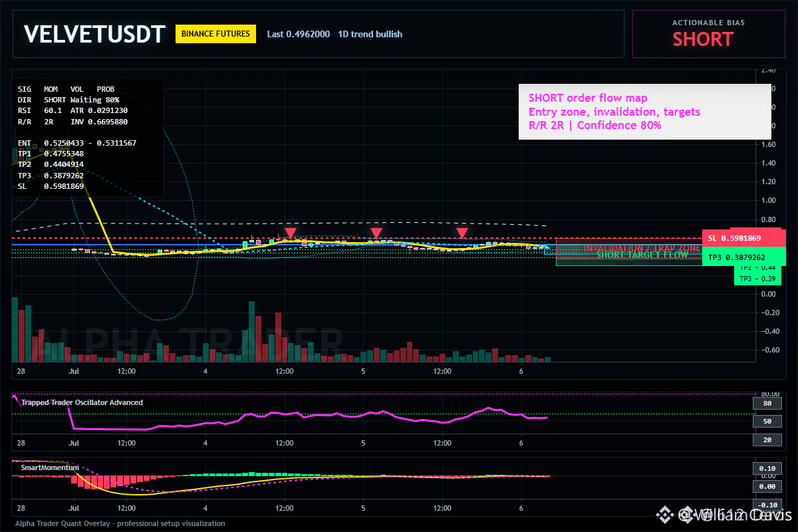Click the SHORT TARGET FLOW label
The image size is (798, 532).
642,255
